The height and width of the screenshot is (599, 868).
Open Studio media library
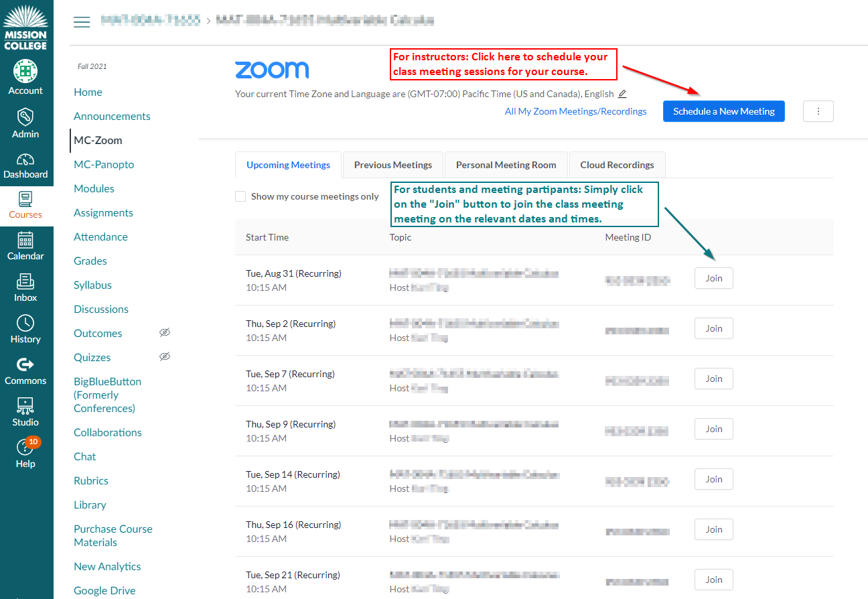pos(25,413)
